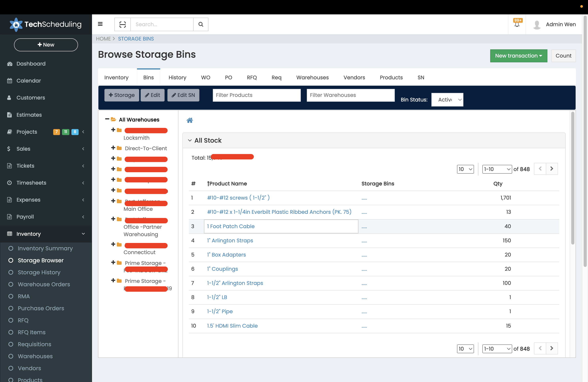Click the Count button

click(564, 56)
